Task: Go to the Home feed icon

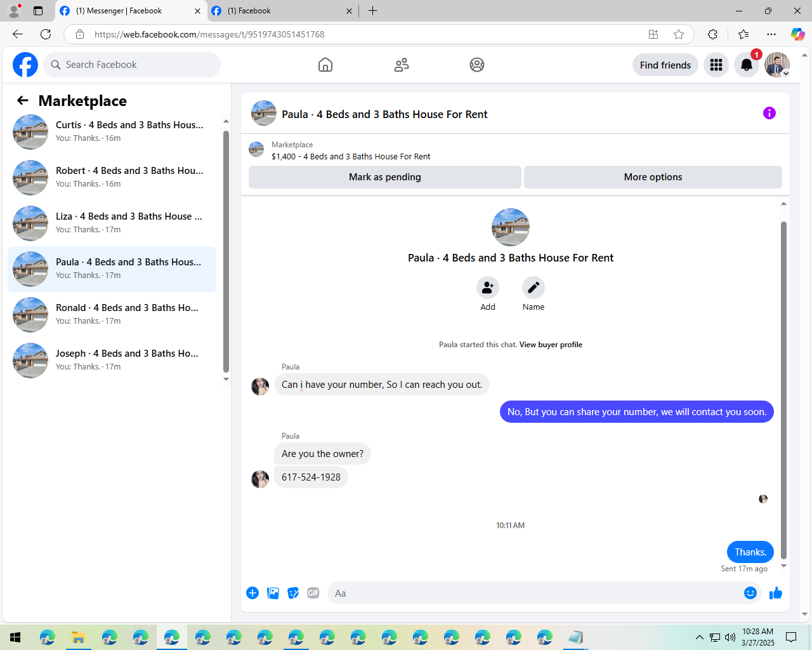Action: [325, 65]
